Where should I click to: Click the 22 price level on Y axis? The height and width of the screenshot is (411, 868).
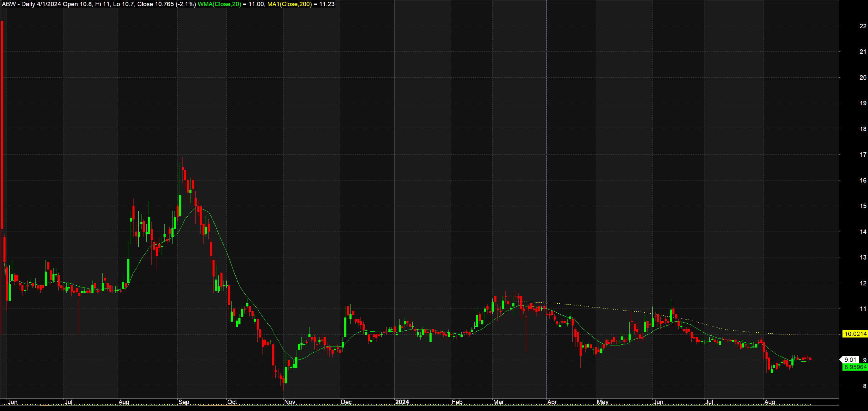click(863, 26)
